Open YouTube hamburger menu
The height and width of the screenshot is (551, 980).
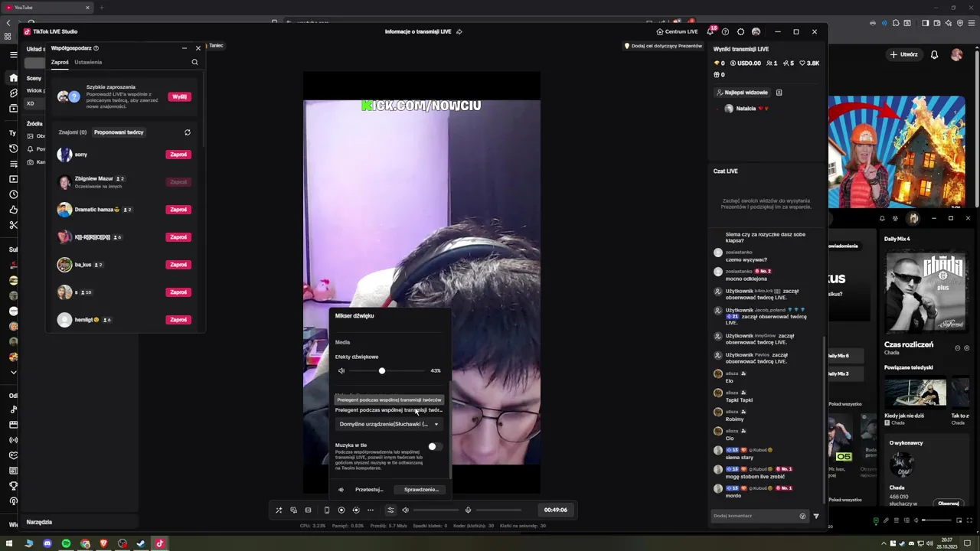click(13, 54)
